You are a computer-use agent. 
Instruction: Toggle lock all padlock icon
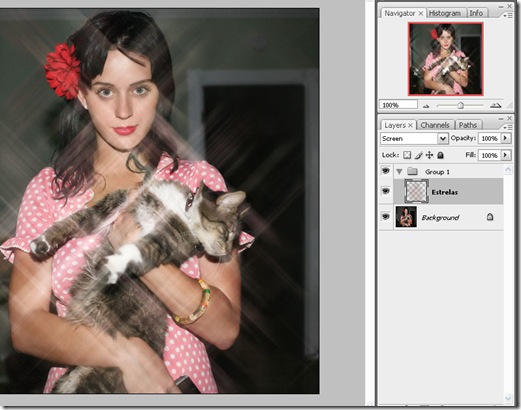click(440, 155)
